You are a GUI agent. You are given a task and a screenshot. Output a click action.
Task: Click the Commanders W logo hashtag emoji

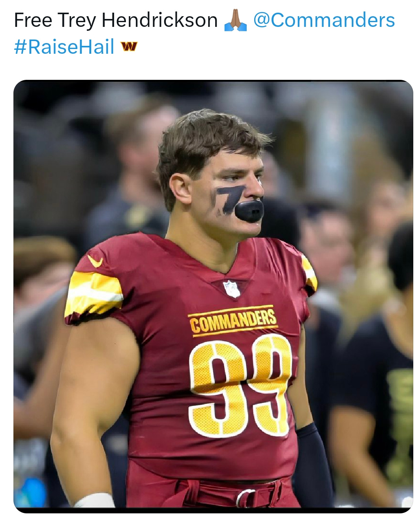[129, 47]
